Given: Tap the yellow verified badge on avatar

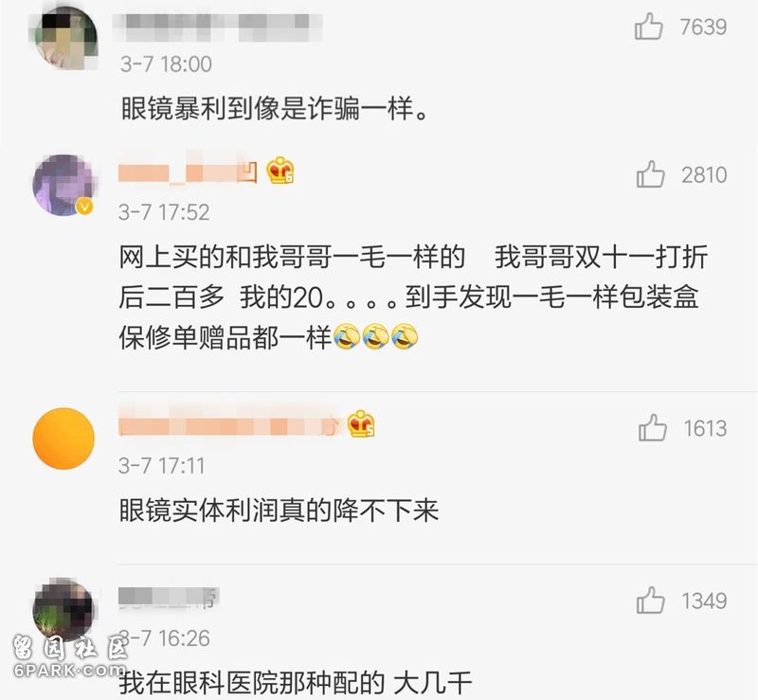Looking at the screenshot, I should pyautogui.click(x=85, y=206).
